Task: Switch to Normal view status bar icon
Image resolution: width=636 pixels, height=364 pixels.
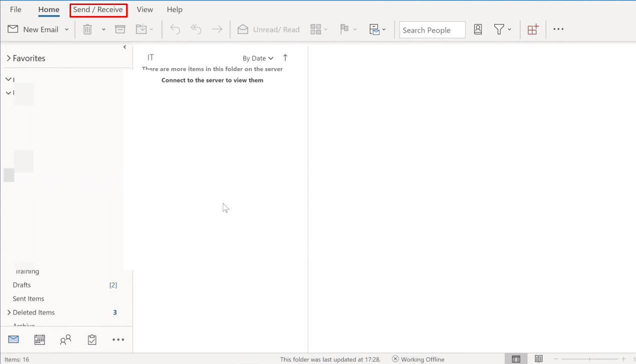Action: click(516, 359)
